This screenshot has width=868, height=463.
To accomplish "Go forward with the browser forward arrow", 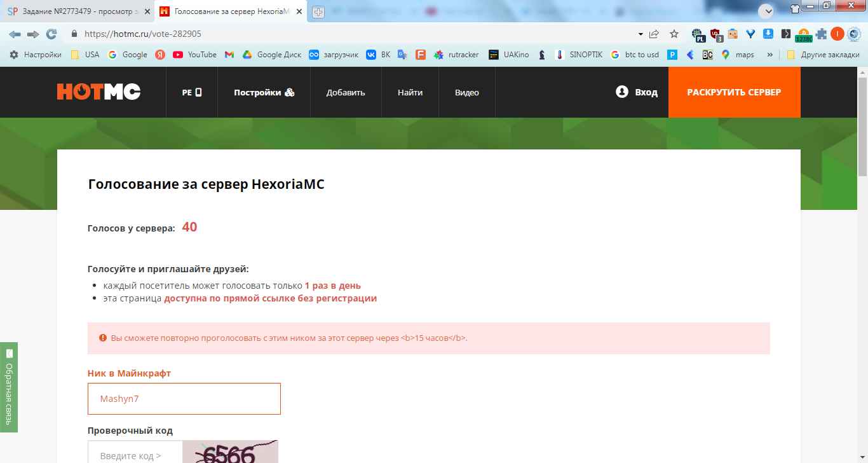I will [33, 34].
